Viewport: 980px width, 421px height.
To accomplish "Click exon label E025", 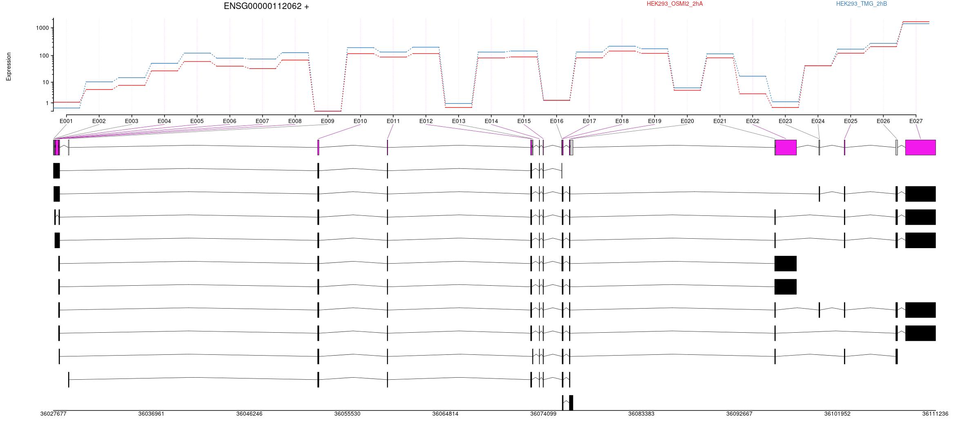I will tap(851, 121).
